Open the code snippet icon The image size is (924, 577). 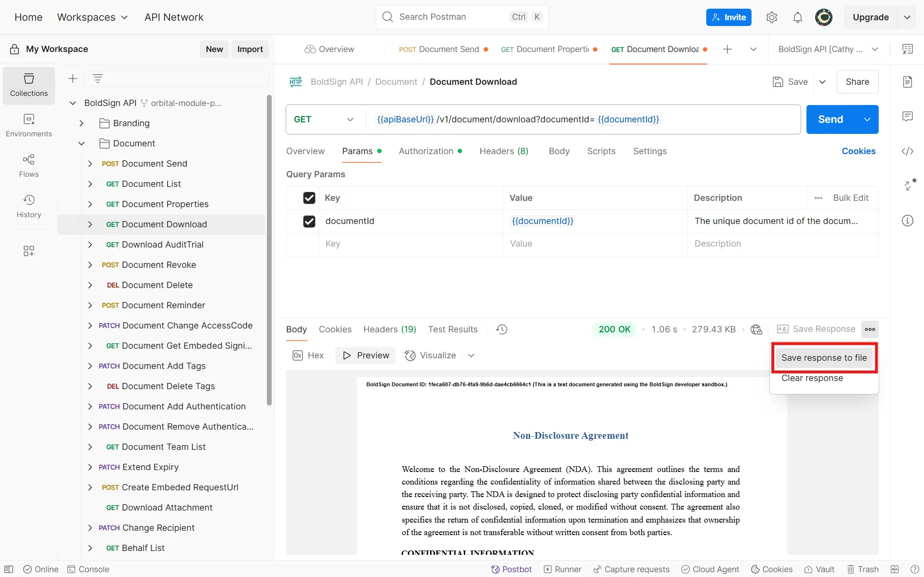click(908, 151)
